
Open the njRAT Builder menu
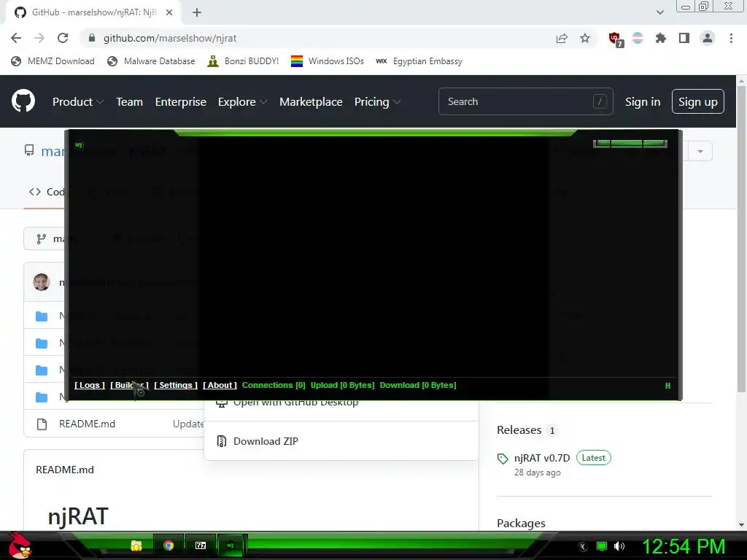point(129,385)
